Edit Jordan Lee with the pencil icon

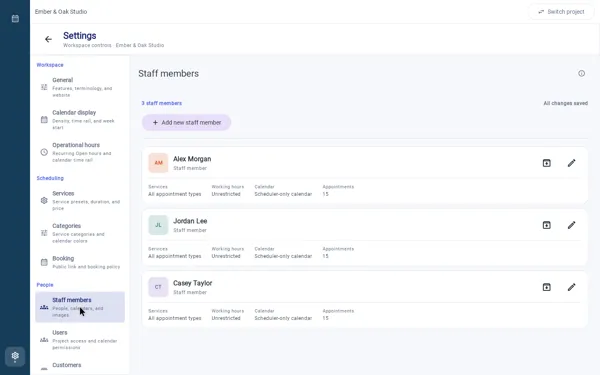tap(571, 225)
